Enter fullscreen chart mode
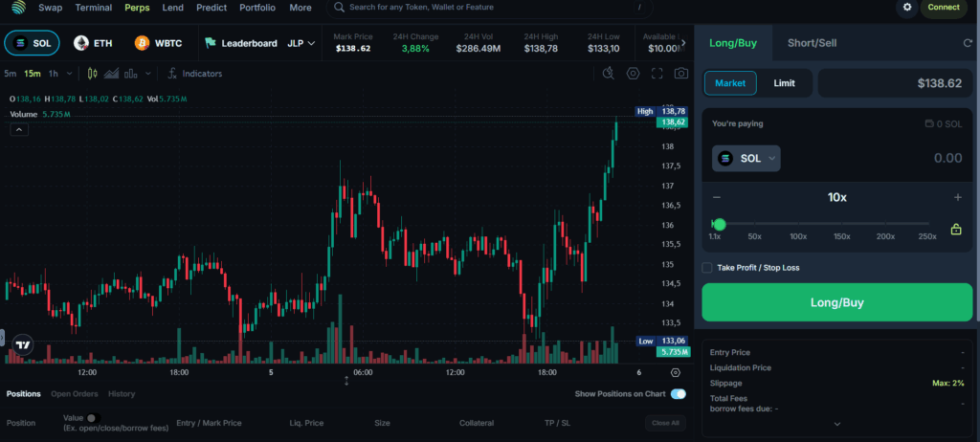The height and width of the screenshot is (442, 980). click(x=657, y=73)
